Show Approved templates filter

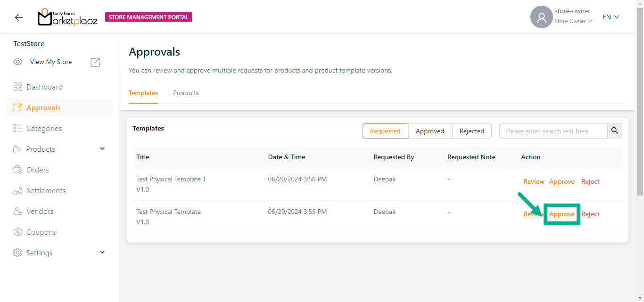430,131
